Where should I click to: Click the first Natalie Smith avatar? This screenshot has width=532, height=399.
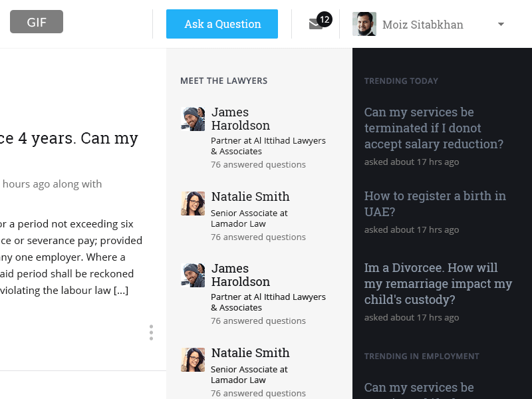point(193,203)
